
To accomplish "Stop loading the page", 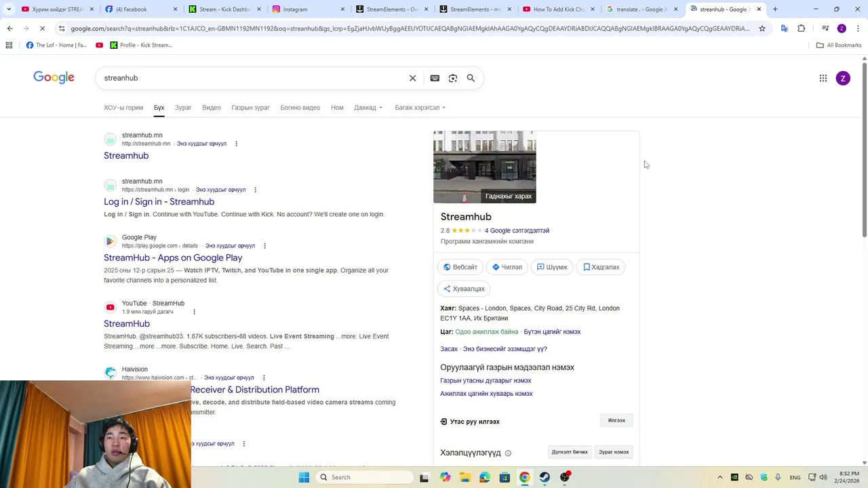I will click(x=42, y=28).
